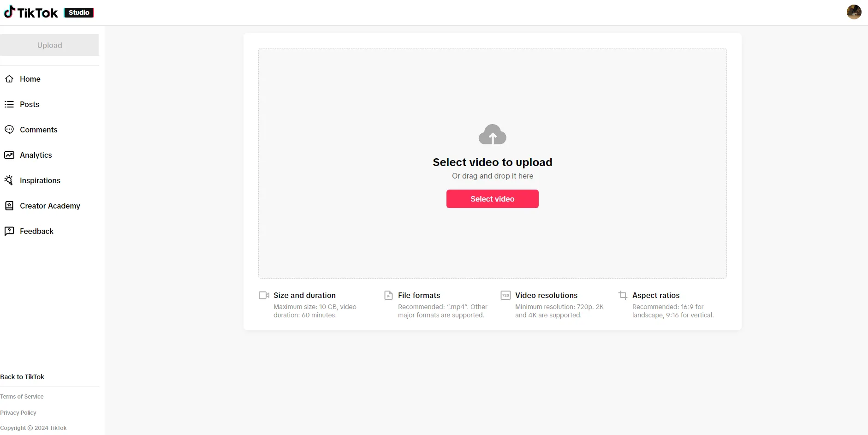Open the profile avatar menu
Screen dimensions: 868x435
[854, 12]
